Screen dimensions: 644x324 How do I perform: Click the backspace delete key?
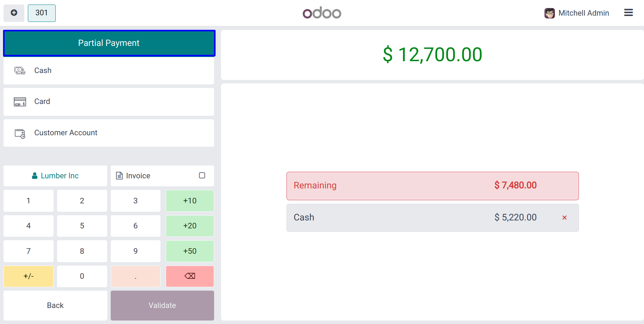point(190,276)
